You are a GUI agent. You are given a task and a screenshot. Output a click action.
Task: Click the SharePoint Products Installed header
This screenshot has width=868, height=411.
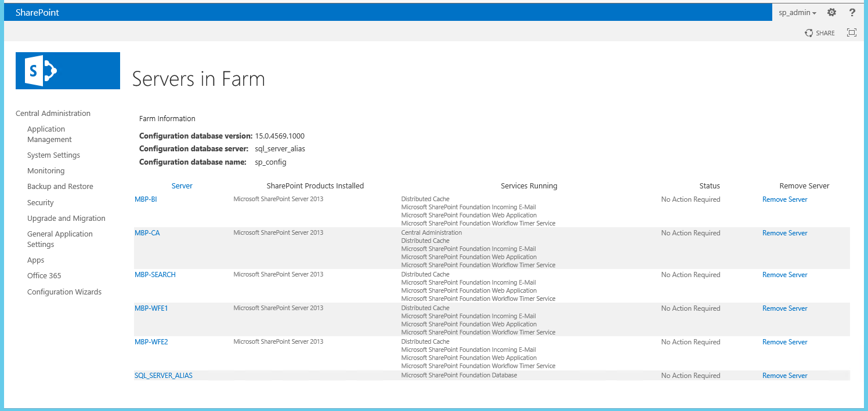click(x=315, y=186)
